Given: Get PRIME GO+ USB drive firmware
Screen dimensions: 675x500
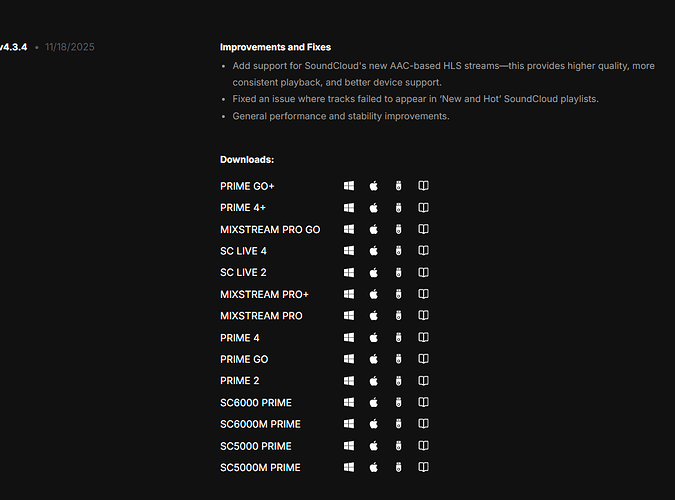Looking at the screenshot, I should [398, 186].
